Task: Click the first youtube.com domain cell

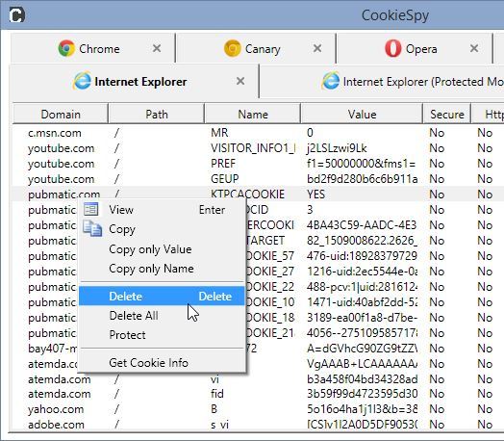Action: 61,148
